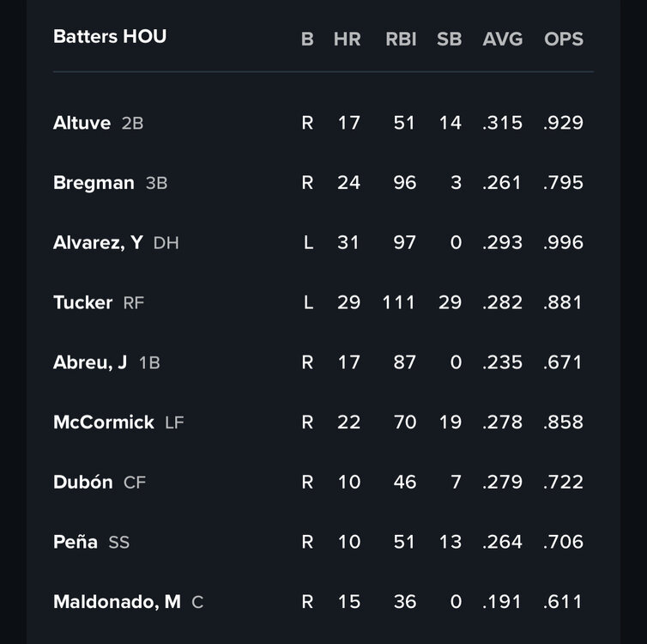Select Bregman in the batters list
647x644 pixels.
tap(94, 183)
